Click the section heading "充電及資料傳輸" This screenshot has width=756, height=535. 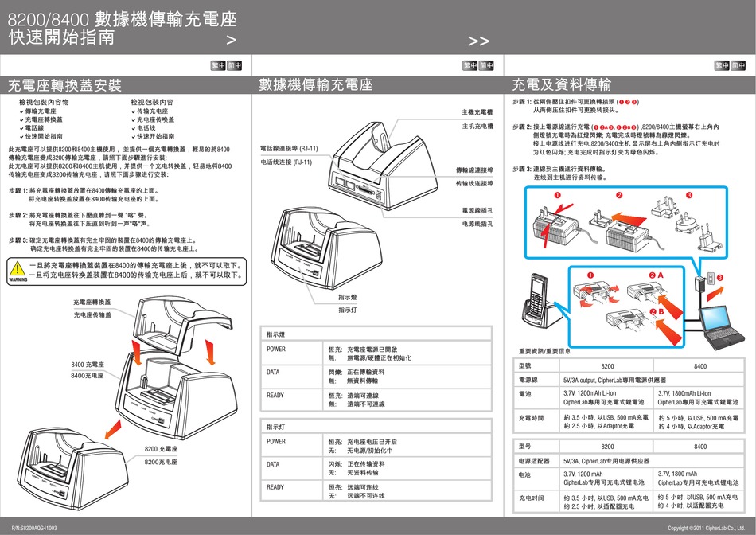pyautogui.click(x=562, y=85)
